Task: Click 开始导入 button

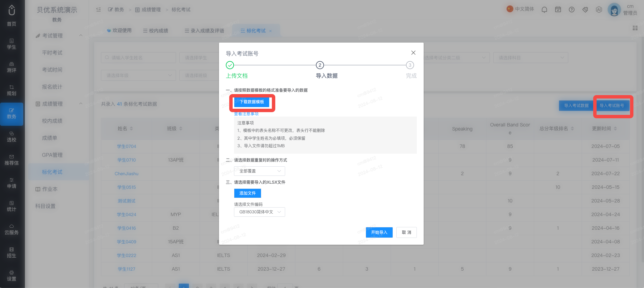Action: point(379,232)
